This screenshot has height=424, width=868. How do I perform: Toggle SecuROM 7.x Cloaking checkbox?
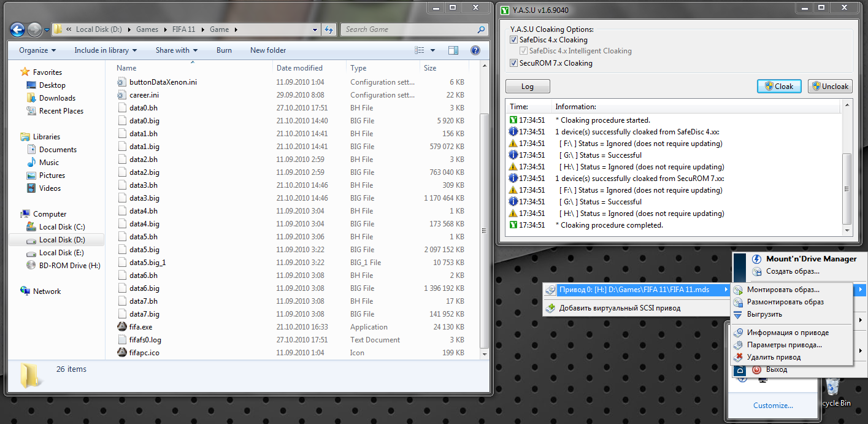[513, 63]
